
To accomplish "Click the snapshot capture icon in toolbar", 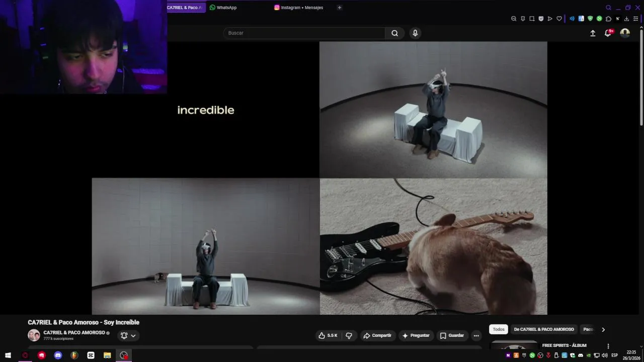I will coord(532,19).
